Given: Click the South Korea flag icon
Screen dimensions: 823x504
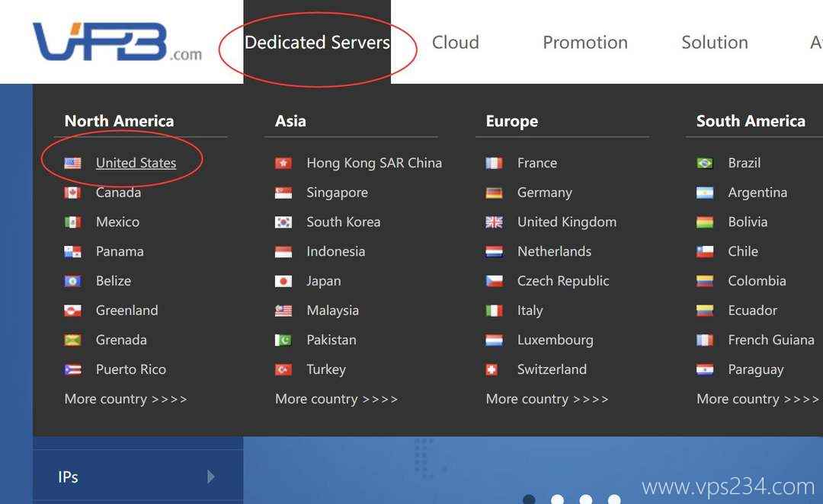Looking at the screenshot, I should coord(283,222).
